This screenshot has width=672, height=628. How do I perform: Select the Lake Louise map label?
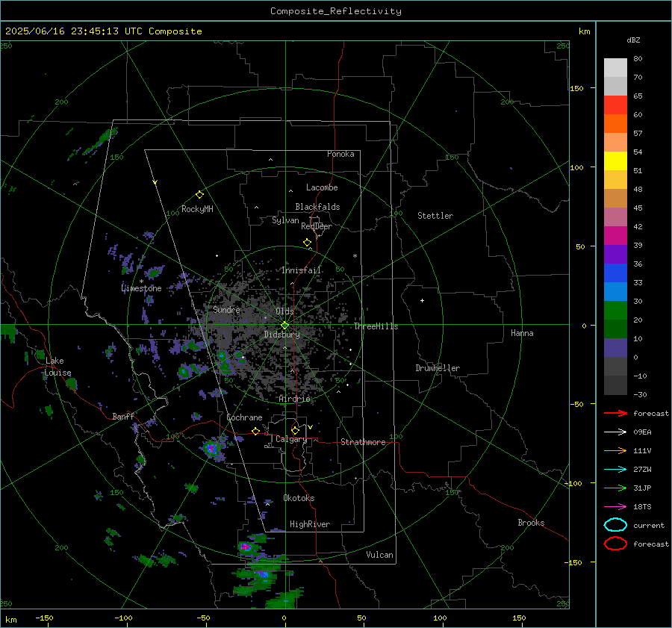tap(57, 367)
